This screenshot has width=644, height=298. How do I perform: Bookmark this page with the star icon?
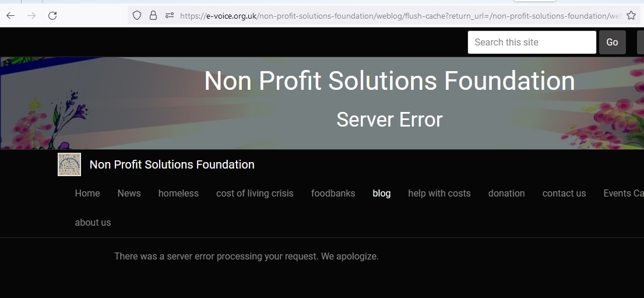[631, 16]
